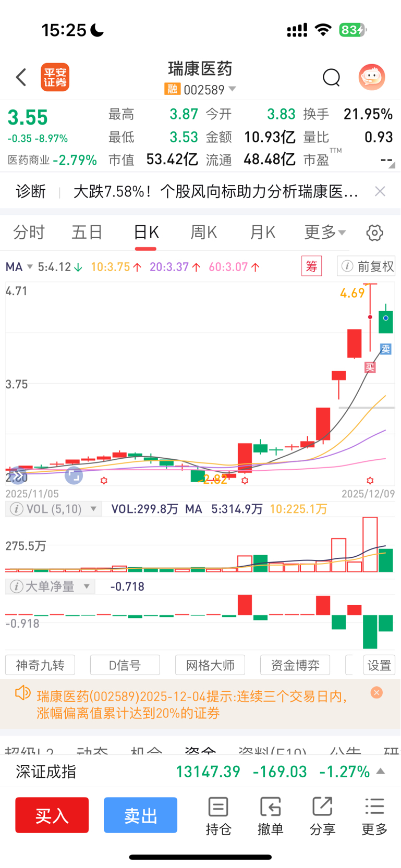
Task: Tap the 医药商业 -2.79% sector label
Action: click(x=52, y=160)
